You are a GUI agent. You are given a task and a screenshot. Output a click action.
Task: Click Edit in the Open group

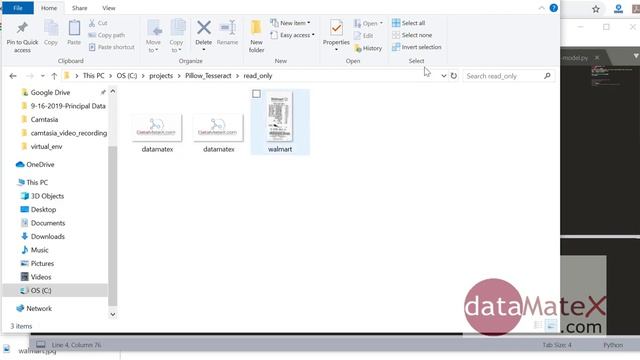point(363,36)
